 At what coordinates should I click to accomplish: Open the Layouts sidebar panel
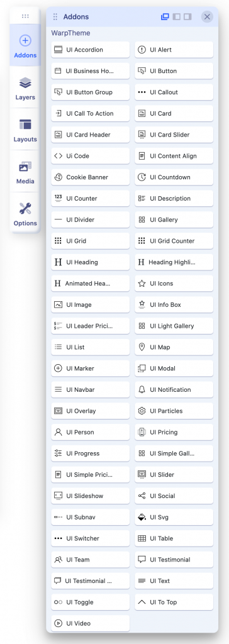point(25,130)
